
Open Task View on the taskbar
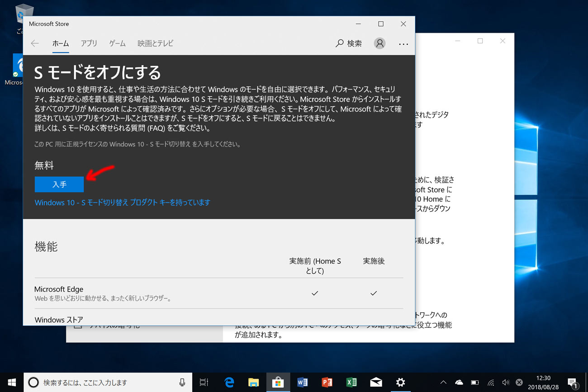[204, 383]
